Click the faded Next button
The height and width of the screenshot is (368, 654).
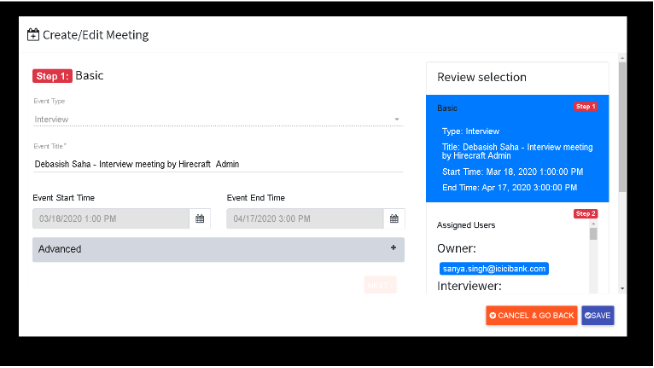(380, 285)
